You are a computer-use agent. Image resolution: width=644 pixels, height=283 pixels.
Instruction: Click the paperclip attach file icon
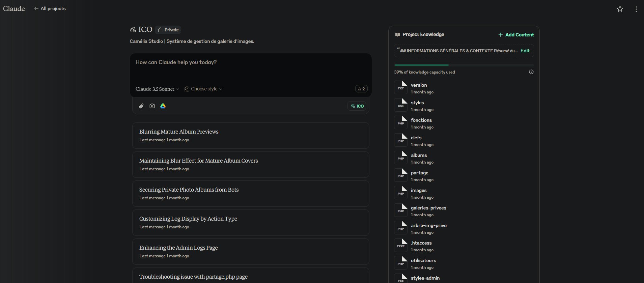(141, 106)
